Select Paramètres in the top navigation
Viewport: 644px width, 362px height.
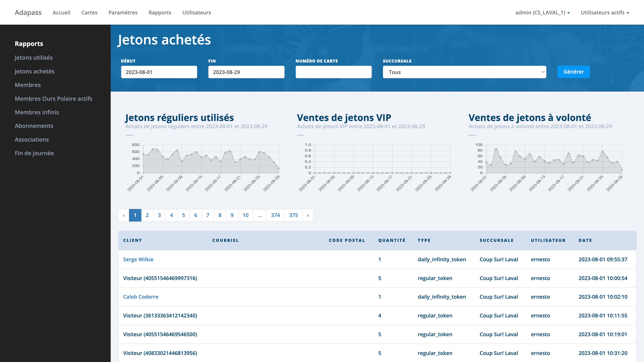[x=123, y=13]
